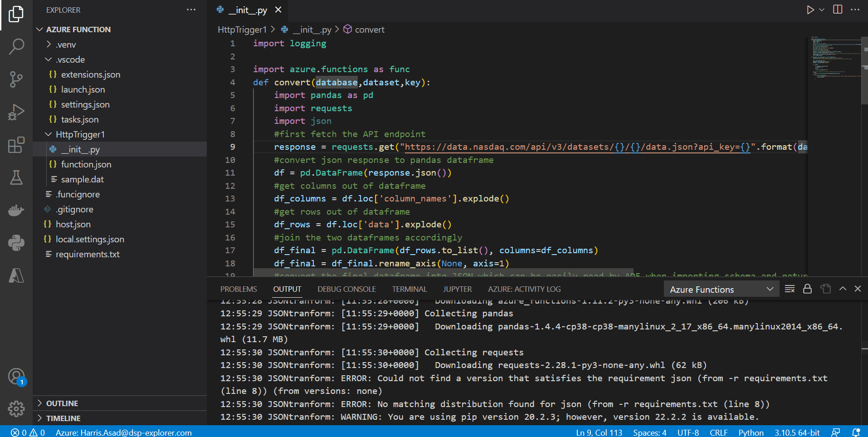Open the Extensions view
The height and width of the screenshot is (437, 868).
[x=16, y=145]
